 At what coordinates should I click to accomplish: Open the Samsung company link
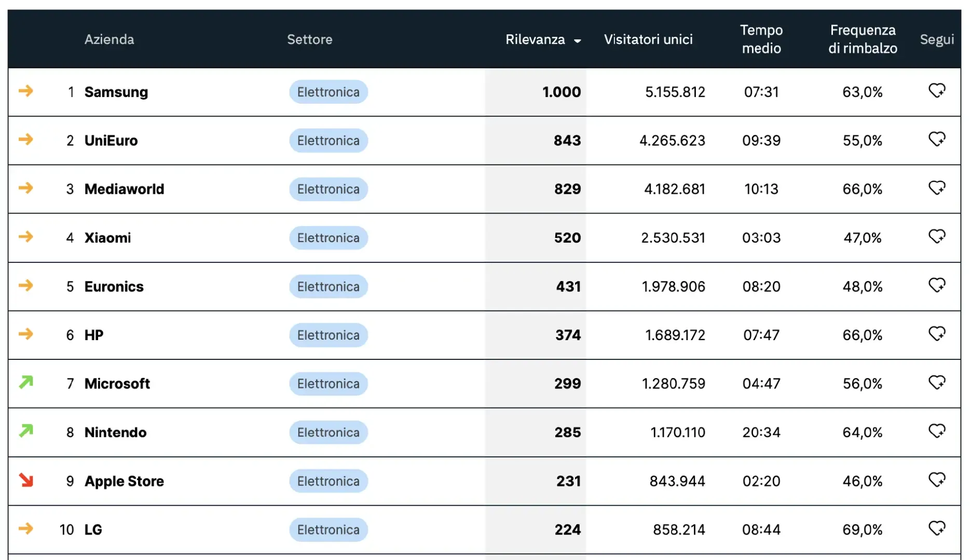[116, 92]
